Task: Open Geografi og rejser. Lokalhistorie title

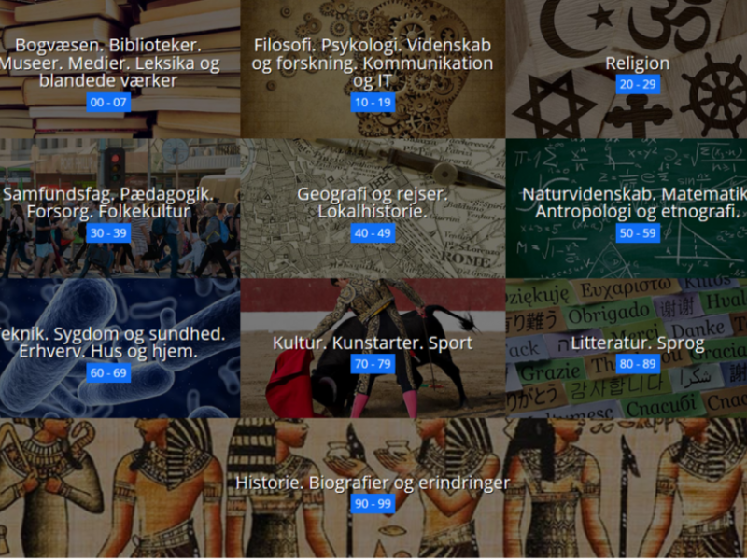Action: pyautogui.click(x=373, y=203)
